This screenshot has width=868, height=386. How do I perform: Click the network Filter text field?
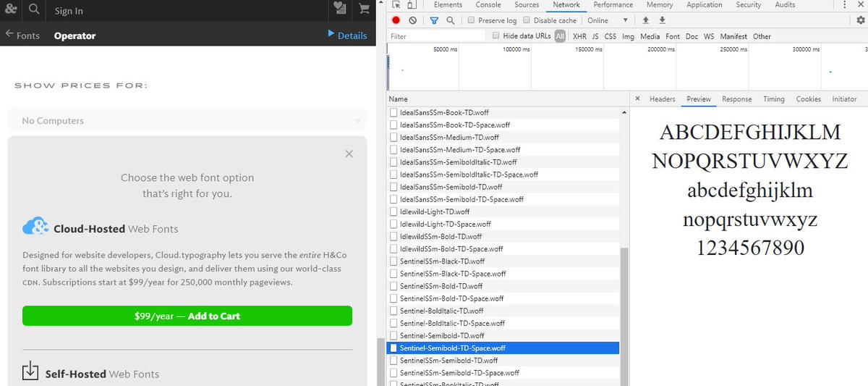tap(436, 36)
